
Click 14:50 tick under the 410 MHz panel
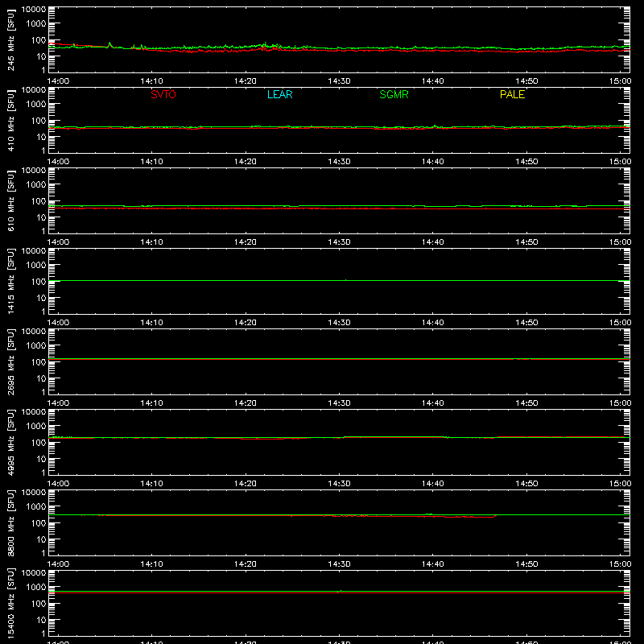point(526,162)
